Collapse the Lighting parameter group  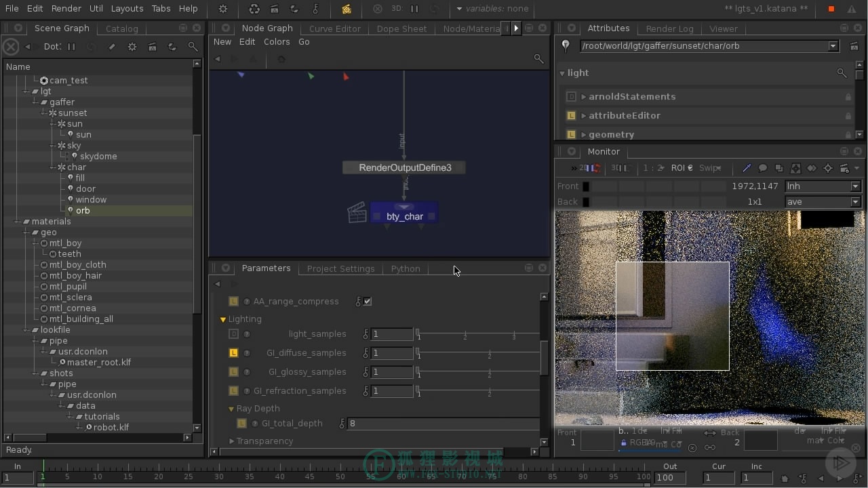click(x=222, y=319)
